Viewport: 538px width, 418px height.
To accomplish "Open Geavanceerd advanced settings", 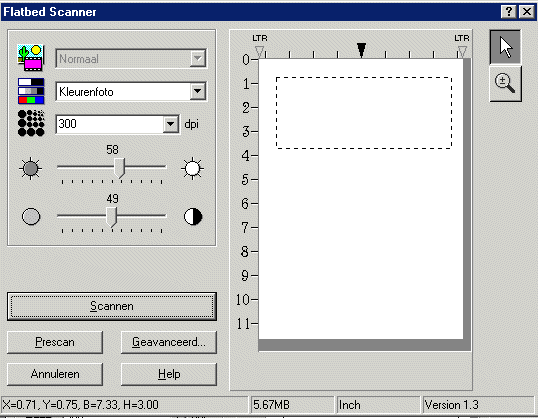I will tap(169, 342).
